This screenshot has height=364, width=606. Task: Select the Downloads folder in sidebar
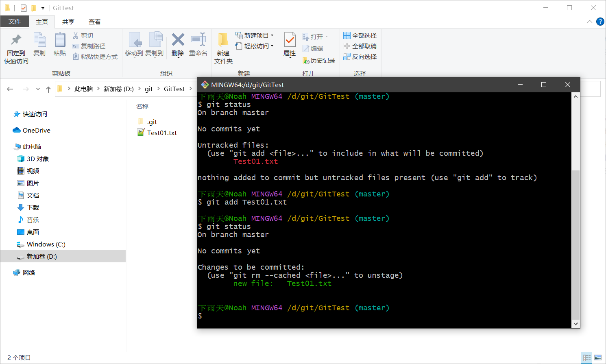click(x=28, y=207)
